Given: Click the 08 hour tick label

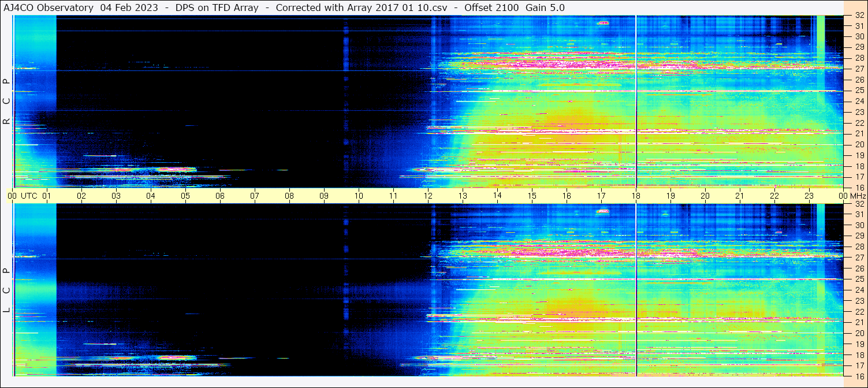Looking at the screenshot, I should click(289, 196).
